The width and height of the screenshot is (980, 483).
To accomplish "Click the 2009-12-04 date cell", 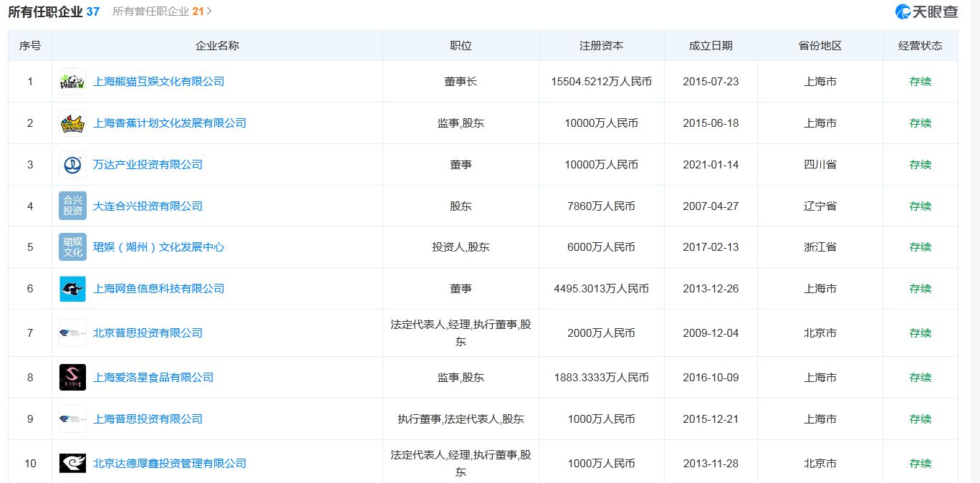I will pyautogui.click(x=711, y=333).
